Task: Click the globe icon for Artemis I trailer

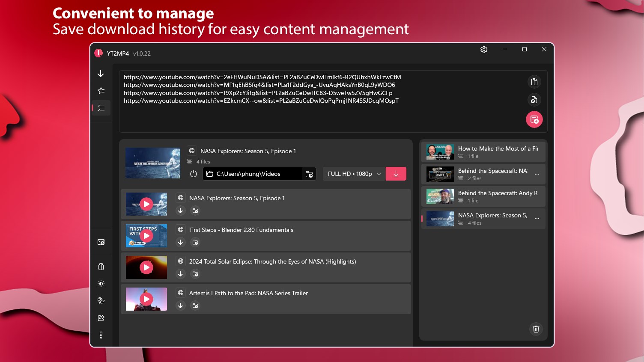Action: [x=181, y=293]
